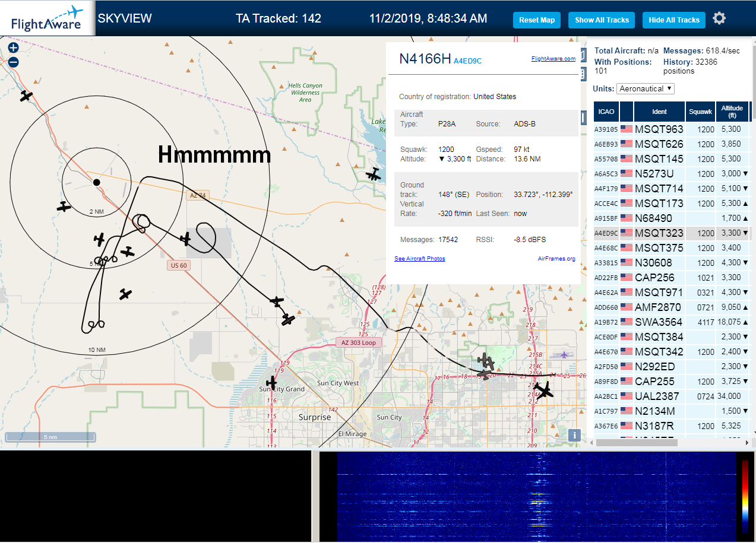Click ICAO code ADD660
This screenshot has width=756, height=543.
pyautogui.click(x=606, y=307)
